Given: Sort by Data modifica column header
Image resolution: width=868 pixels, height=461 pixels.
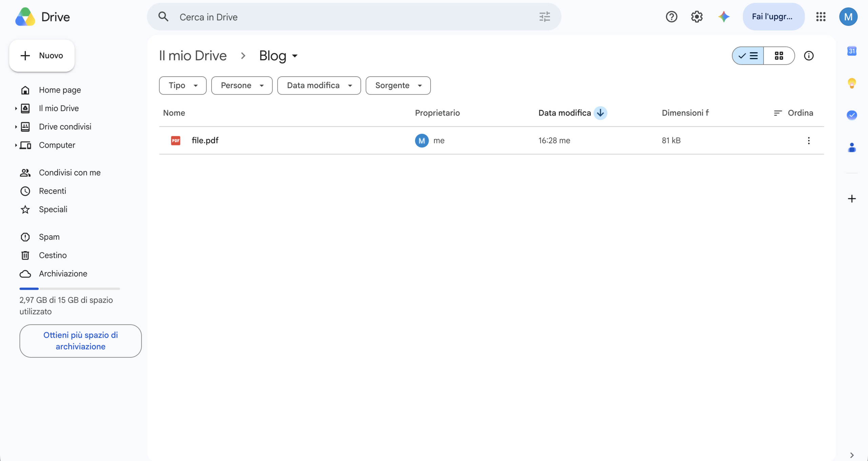Looking at the screenshot, I should tap(565, 113).
